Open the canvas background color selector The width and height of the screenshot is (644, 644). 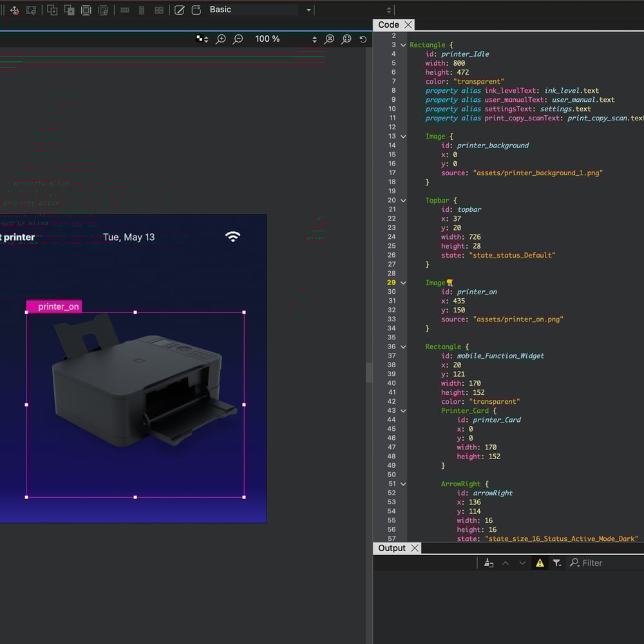pyautogui.click(x=202, y=39)
